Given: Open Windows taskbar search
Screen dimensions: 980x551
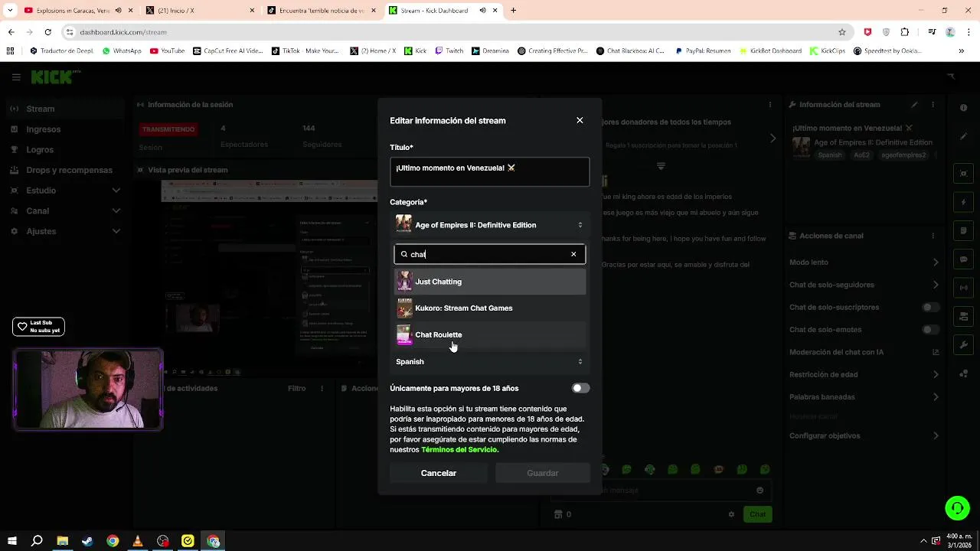Looking at the screenshot, I should click(37, 541).
